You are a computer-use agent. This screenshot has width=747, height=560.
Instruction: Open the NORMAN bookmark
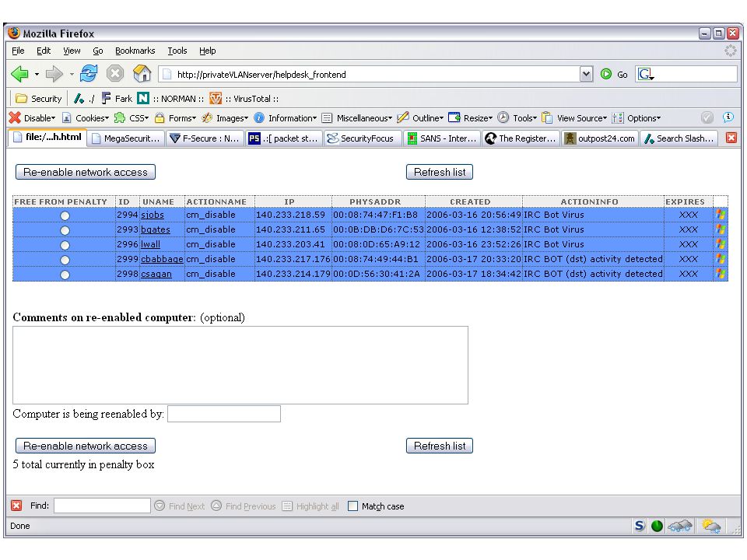170,99
